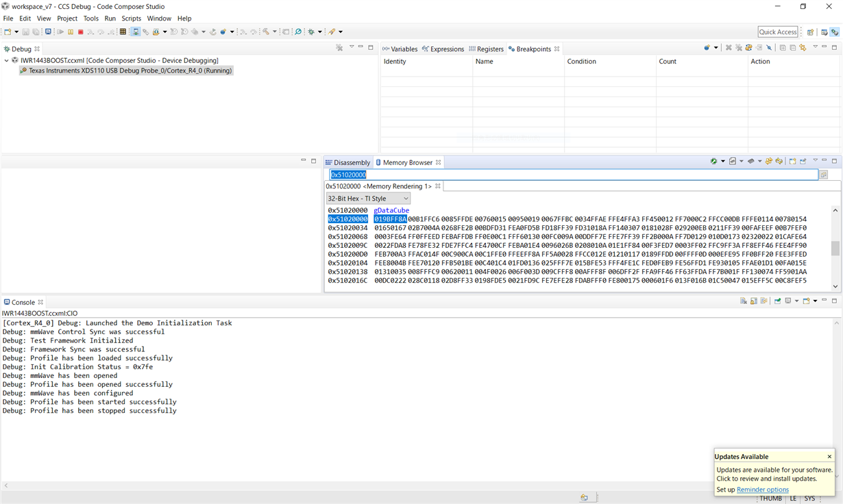Click the console horizontal scroll left arrow
Image resolution: width=843 pixels, height=504 pixels.
point(5,486)
